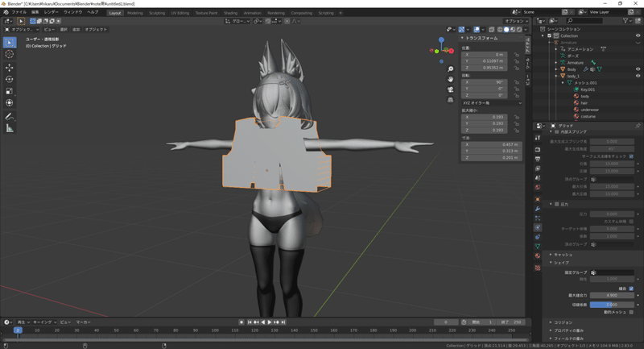The height and width of the screenshot is (349, 644).
Task: Toggle camera view with the camera icon
Action: tap(451, 89)
